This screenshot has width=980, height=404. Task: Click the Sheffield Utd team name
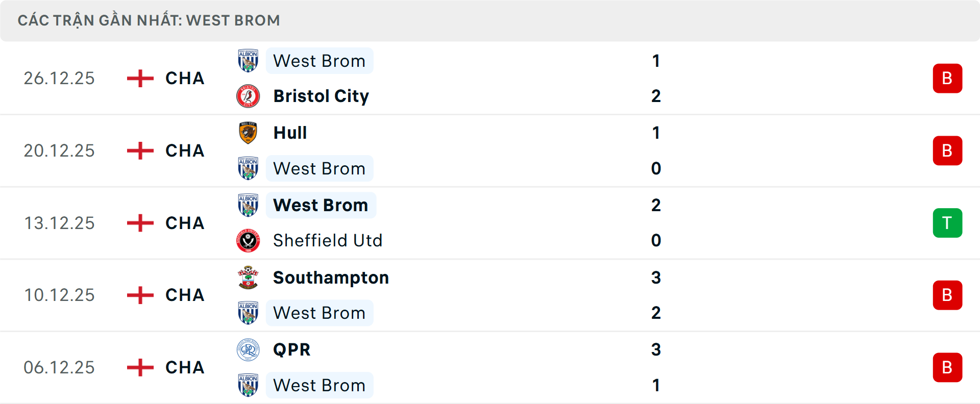click(x=328, y=240)
